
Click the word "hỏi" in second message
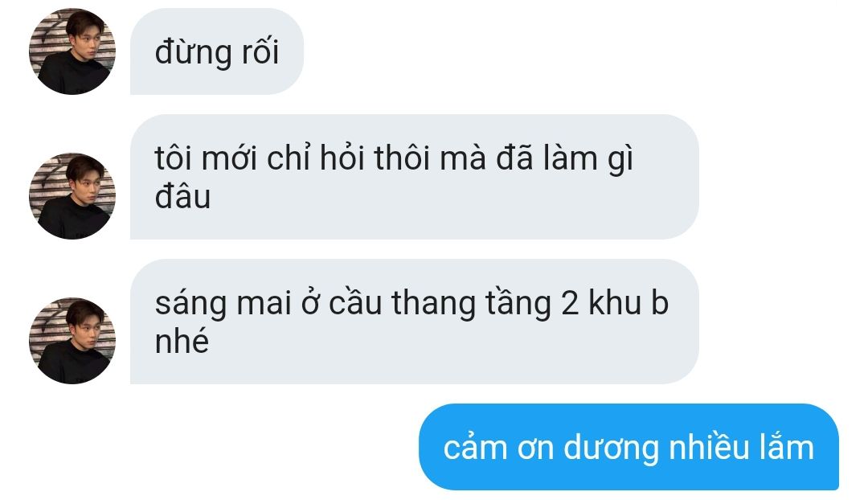[342, 158]
